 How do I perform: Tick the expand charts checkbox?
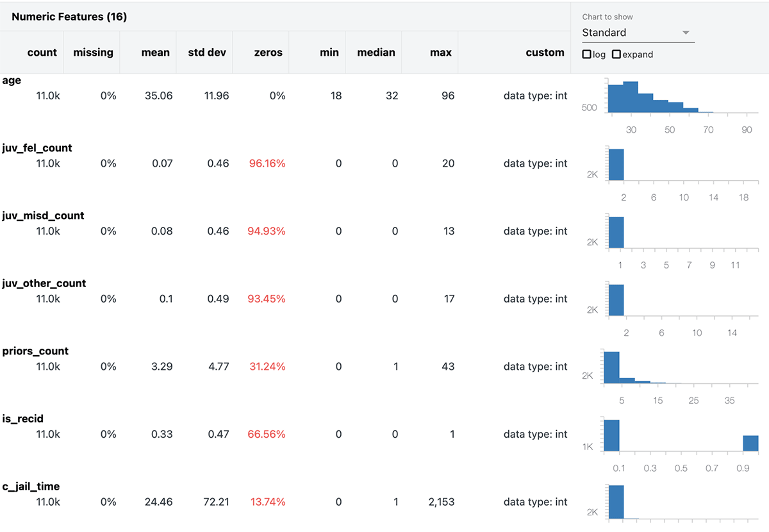pyautogui.click(x=616, y=54)
